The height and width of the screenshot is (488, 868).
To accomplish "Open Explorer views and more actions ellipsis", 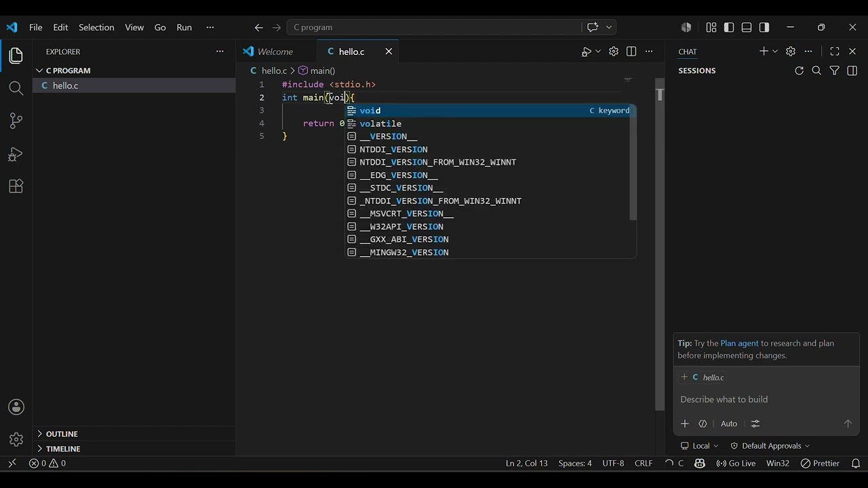I will tap(220, 52).
